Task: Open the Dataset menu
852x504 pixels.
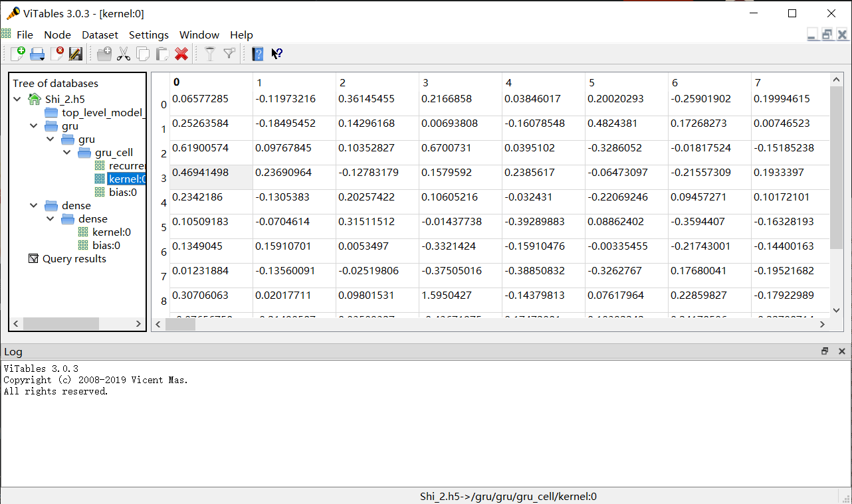Action: pos(100,35)
